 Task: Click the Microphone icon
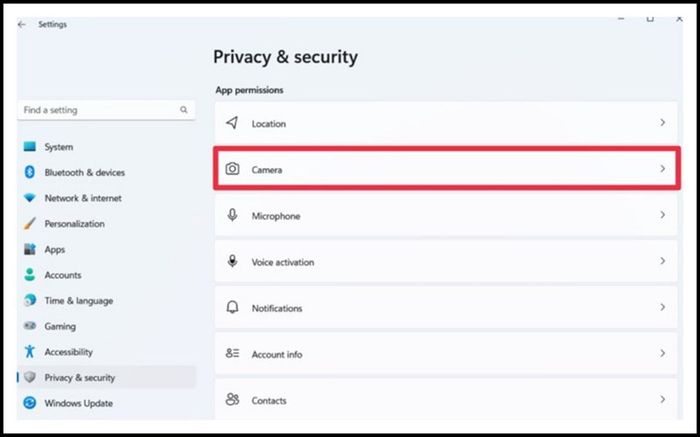pos(232,215)
